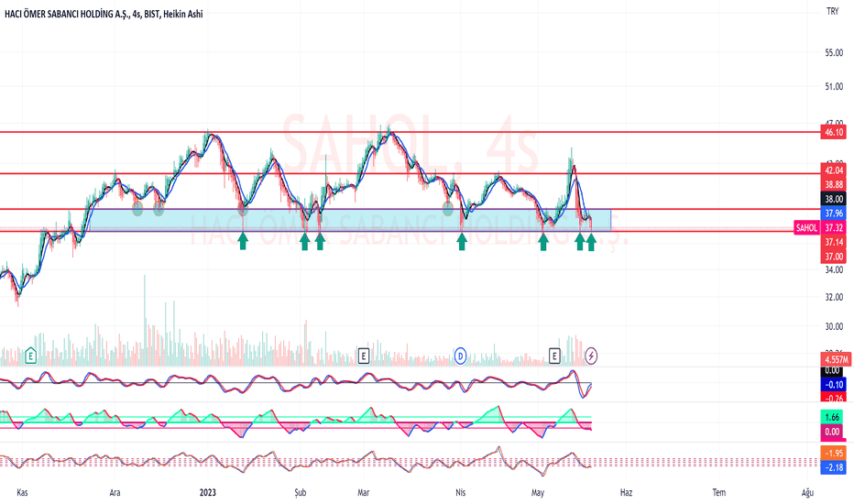This screenshot has height=504, width=854.
Task: Click the 4.557M volume label
Action: 836,359
